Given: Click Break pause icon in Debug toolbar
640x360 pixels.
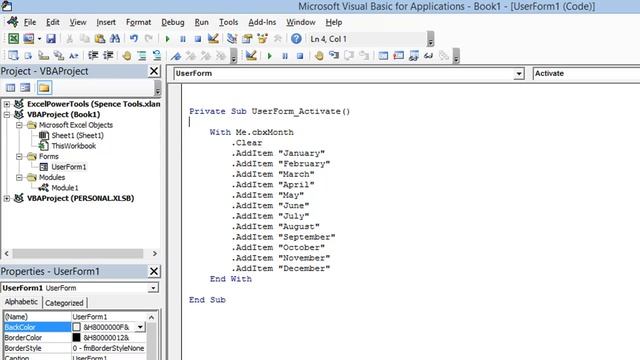Looking at the screenshot, I should (x=285, y=56).
